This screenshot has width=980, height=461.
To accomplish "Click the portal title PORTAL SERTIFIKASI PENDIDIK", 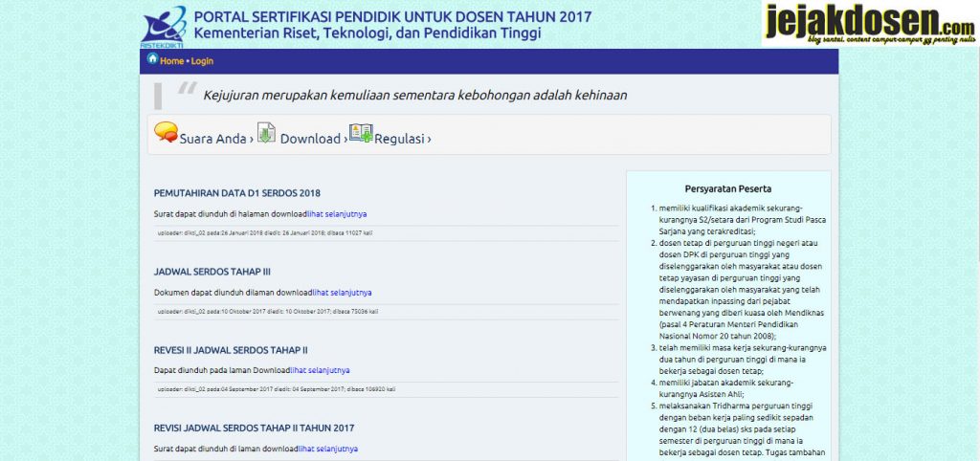I will 392,17.
